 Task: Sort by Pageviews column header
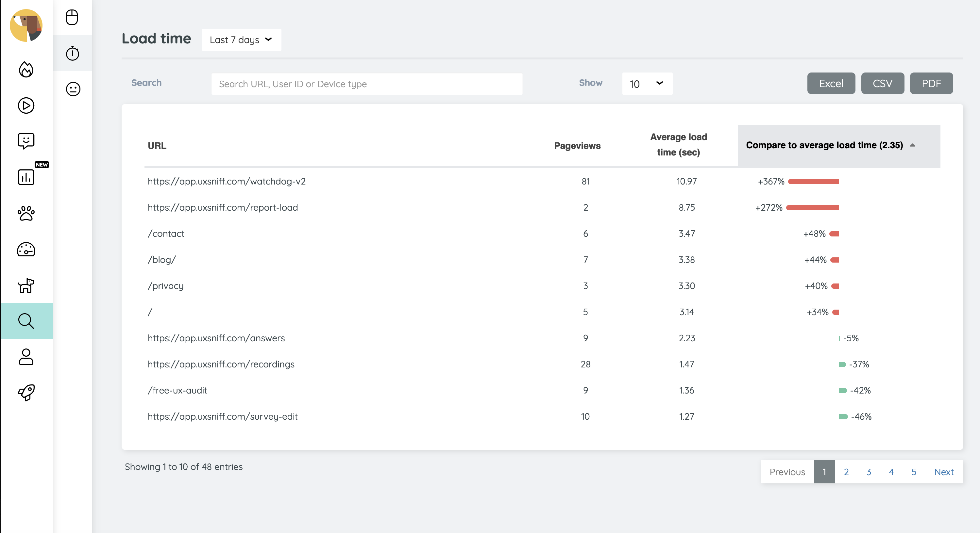click(577, 146)
